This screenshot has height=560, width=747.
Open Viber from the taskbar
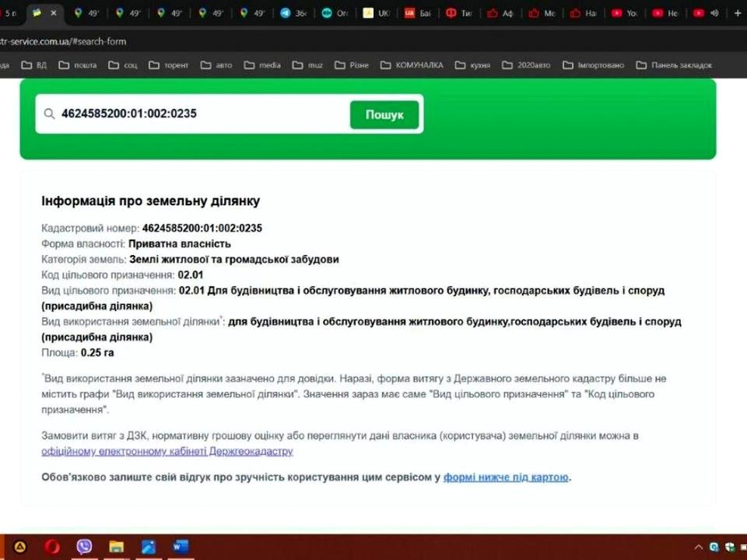click(x=84, y=547)
